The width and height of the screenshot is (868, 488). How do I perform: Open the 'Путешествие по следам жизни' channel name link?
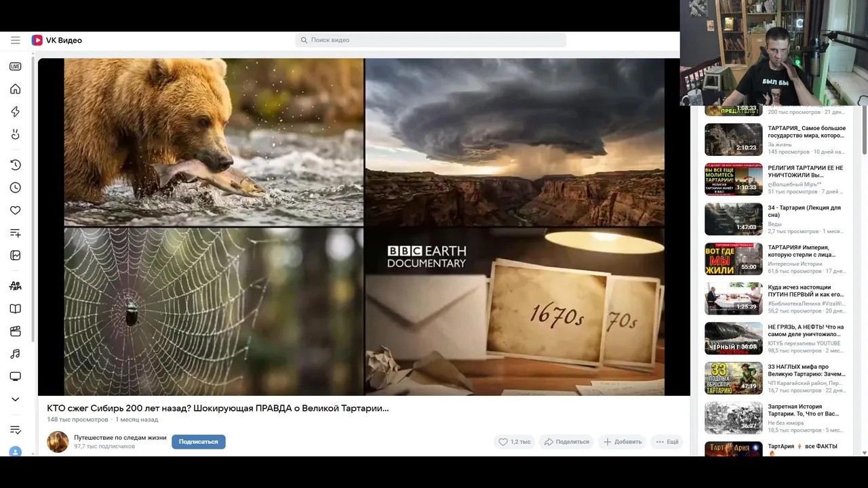(x=120, y=438)
